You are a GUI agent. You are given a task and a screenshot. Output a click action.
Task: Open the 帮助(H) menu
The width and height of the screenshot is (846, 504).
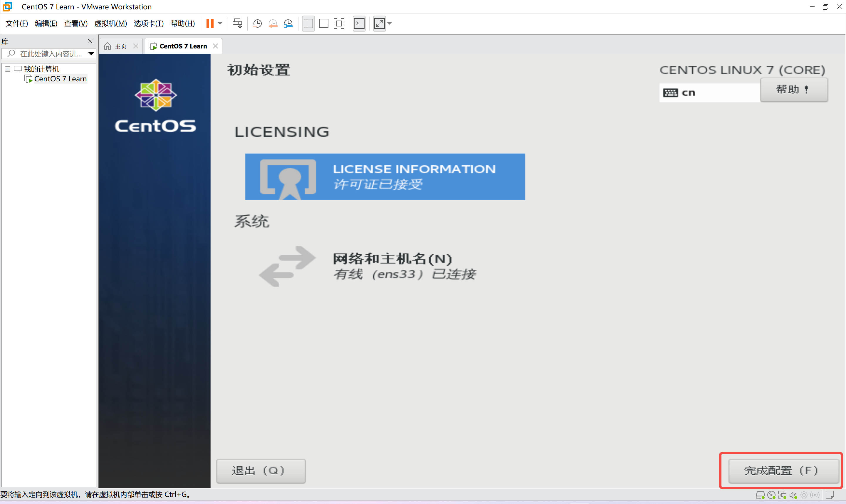pos(183,23)
